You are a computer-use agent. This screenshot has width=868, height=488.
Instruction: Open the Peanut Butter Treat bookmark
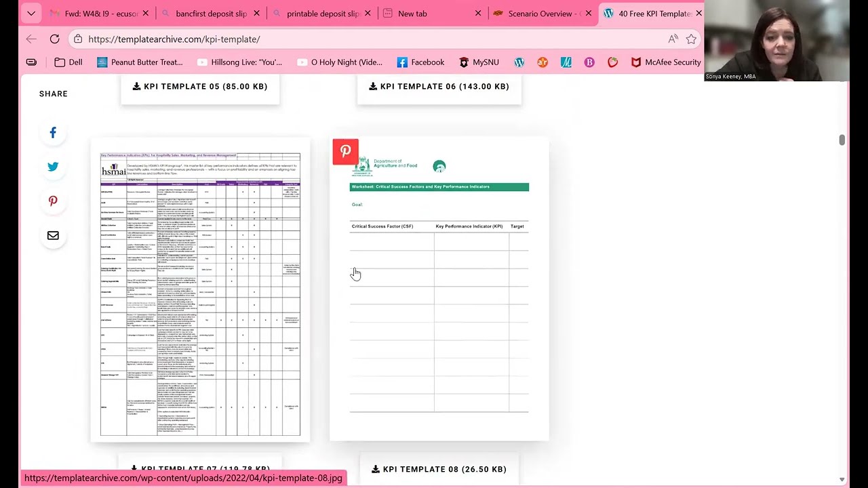(140, 62)
